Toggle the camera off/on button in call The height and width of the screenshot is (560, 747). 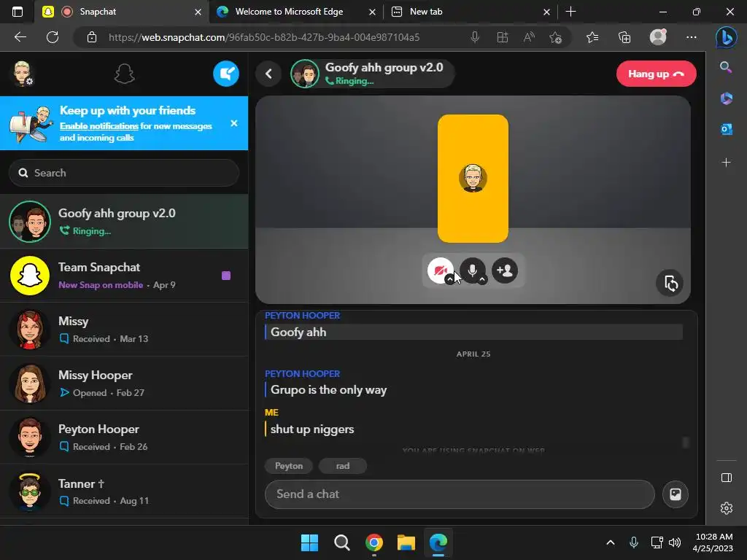click(440, 270)
